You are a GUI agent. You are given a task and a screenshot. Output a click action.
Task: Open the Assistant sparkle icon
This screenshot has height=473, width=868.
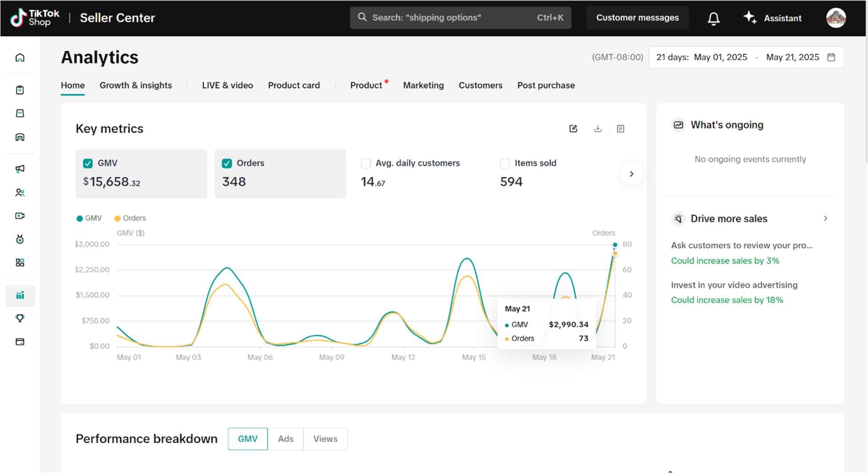click(x=750, y=17)
